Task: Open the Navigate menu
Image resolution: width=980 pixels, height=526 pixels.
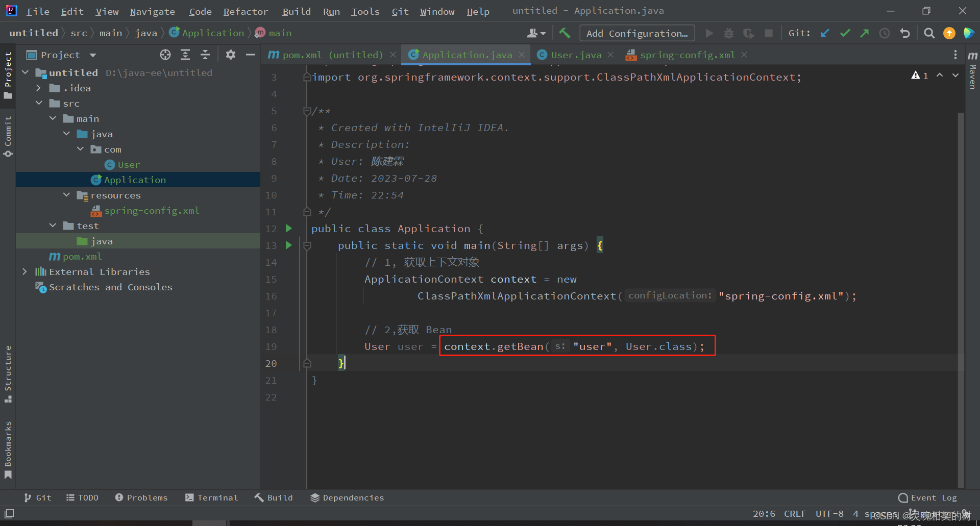Action: pos(152,11)
